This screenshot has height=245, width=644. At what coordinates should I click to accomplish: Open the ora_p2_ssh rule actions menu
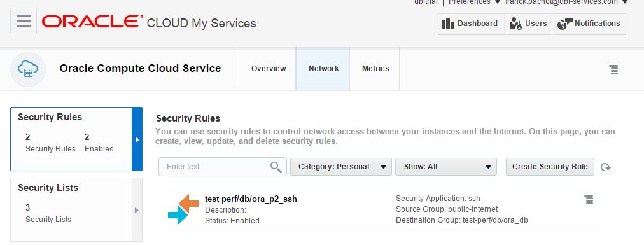tap(589, 200)
